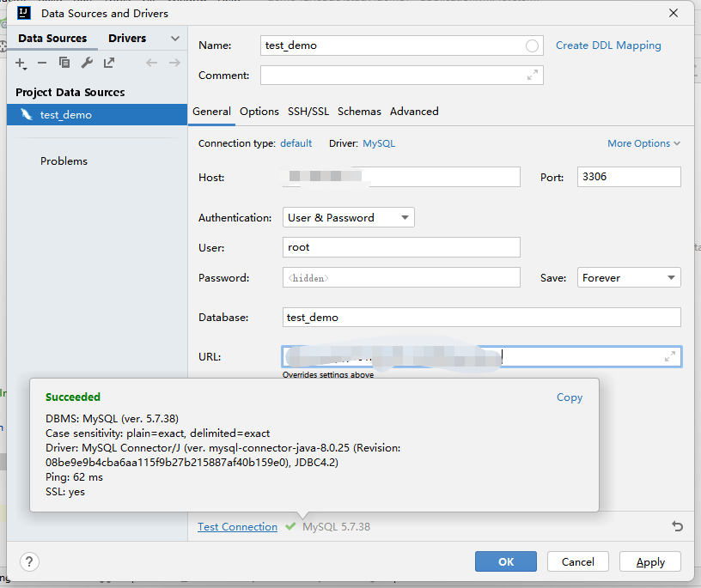The height and width of the screenshot is (588, 701).
Task: Open the Save Forever dropdown
Action: pos(629,277)
